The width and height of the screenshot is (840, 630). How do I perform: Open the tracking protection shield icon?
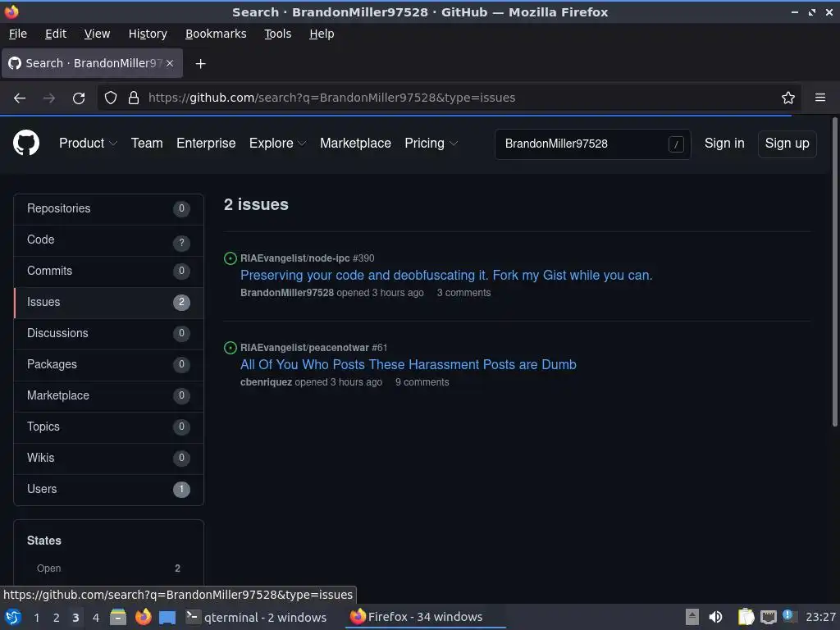click(111, 98)
